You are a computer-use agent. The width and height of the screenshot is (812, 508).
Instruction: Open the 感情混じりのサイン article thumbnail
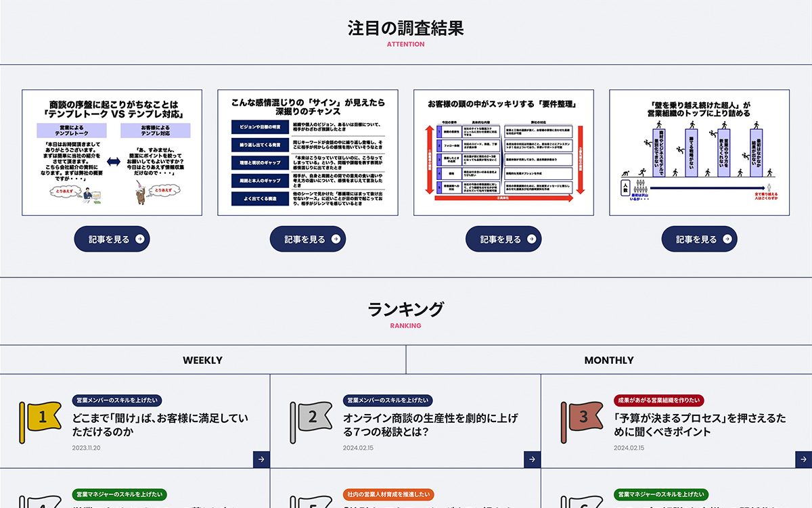point(308,152)
